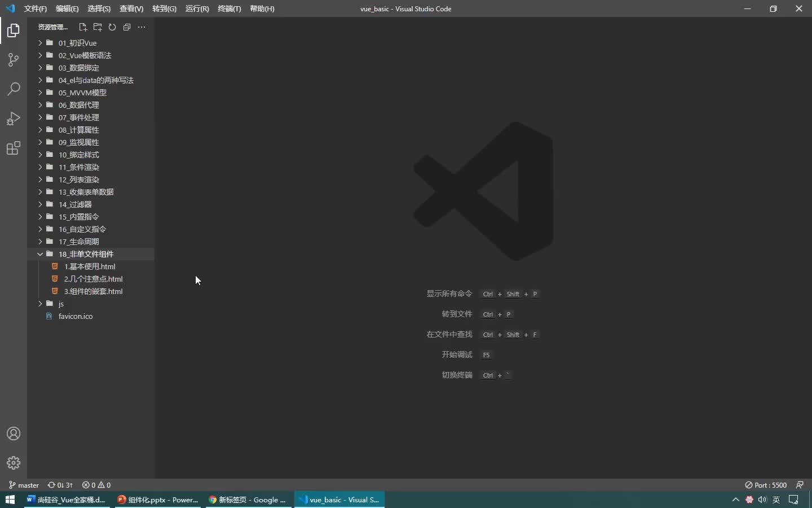812x508 pixels.
Task: Open the Manage gear icon
Action: pyautogui.click(x=14, y=463)
